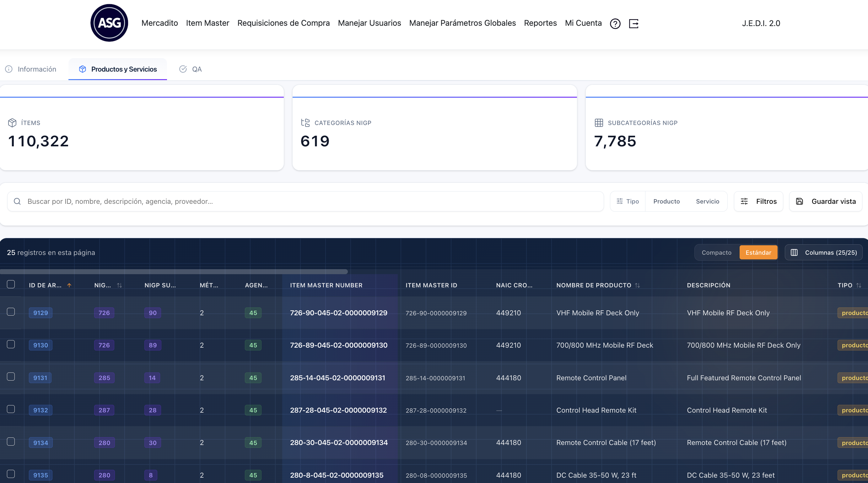Screen dimensions: 868x483
Task: Sort by Nombre de Producto arrows icon
Action: pos(637,285)
